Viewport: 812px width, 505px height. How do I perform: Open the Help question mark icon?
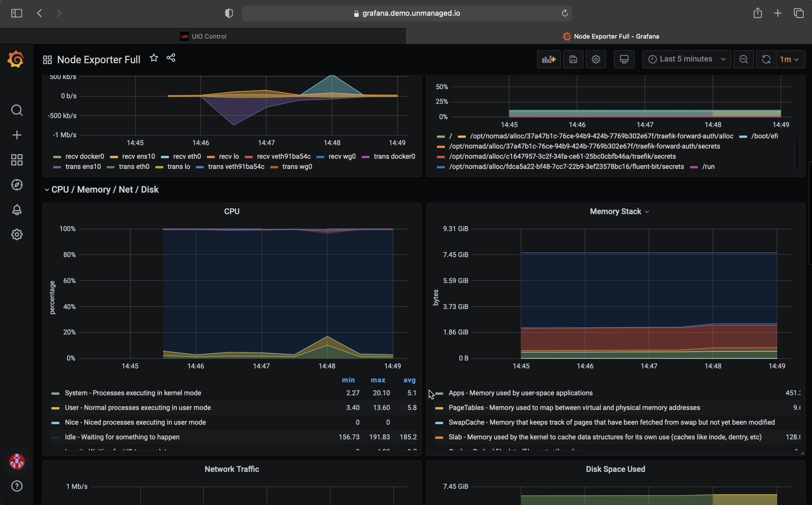point(17,486)
